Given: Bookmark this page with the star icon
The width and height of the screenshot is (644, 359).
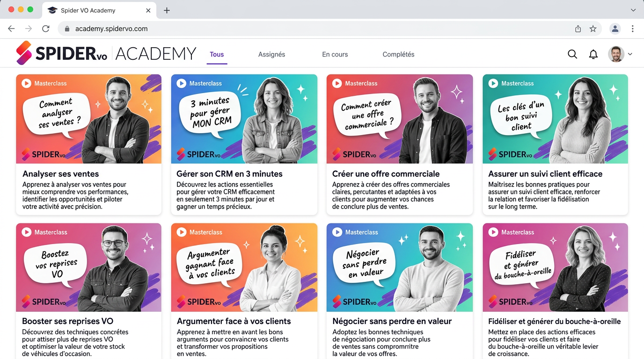Looking at the screenshot, I should pos(593,29).
